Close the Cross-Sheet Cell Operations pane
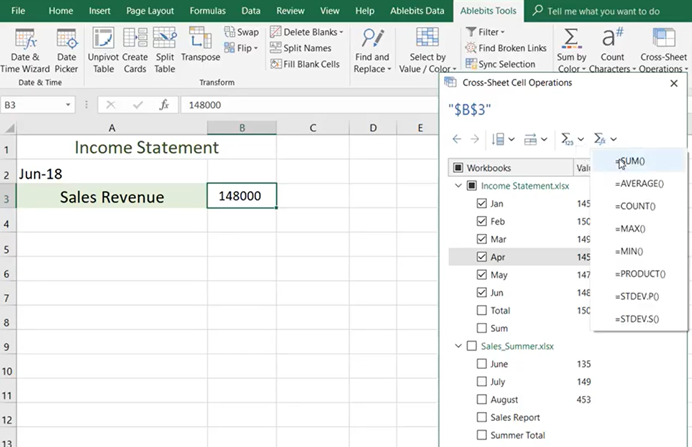This screenshot has width=692, height=447. [x=674, y=83]
